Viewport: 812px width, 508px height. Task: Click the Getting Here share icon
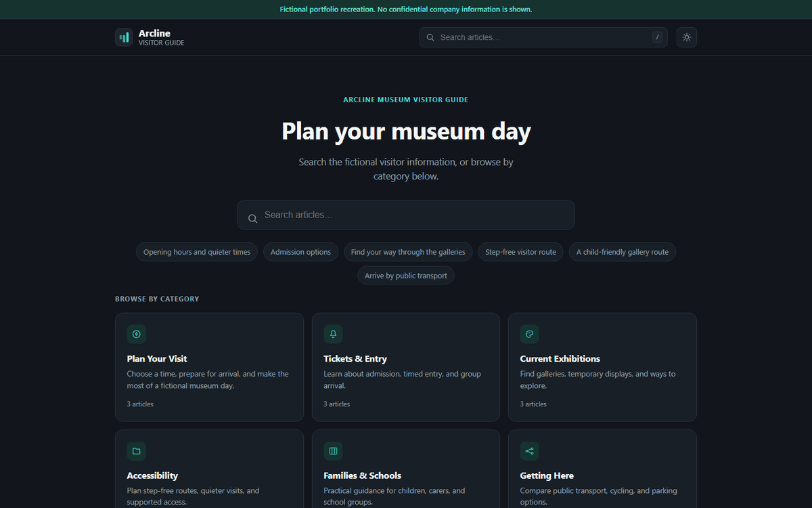tap(529, 451)
